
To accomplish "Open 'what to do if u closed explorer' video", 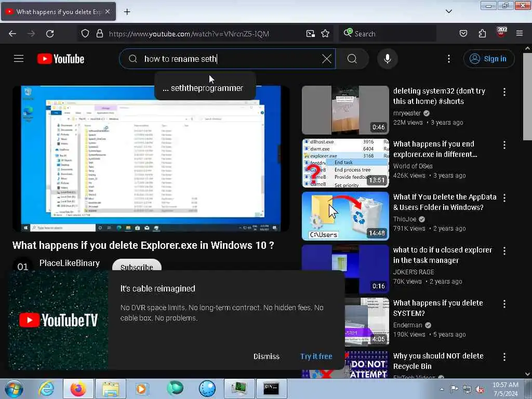I will [443, 255].
